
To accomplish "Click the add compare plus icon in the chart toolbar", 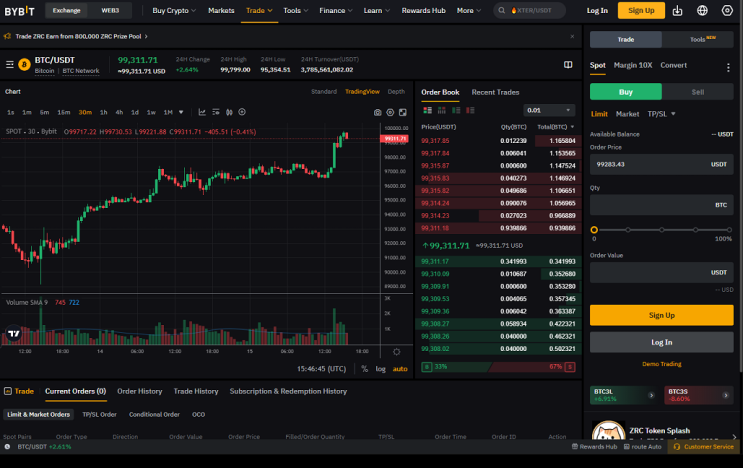I will pos(242,112).
